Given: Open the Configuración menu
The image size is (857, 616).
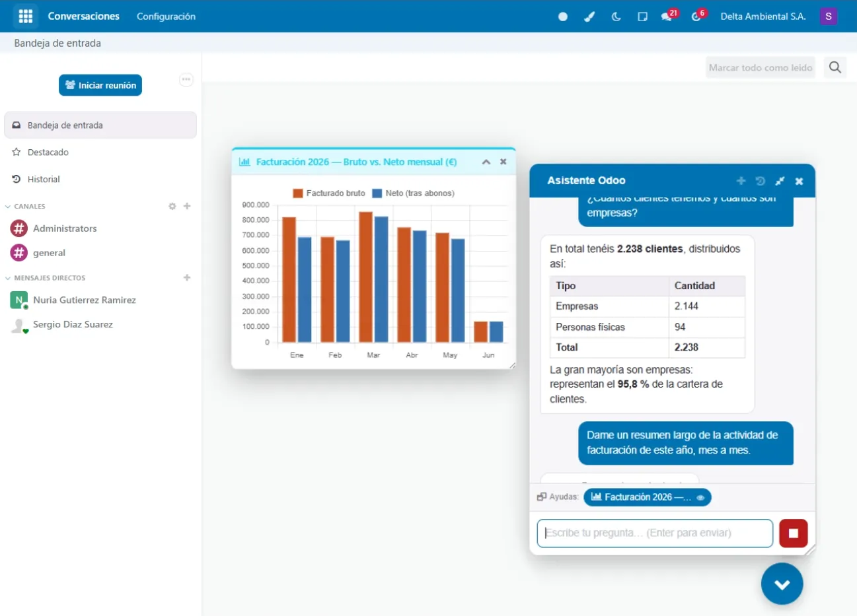Looking at the screenshot, I should [166, 17].
